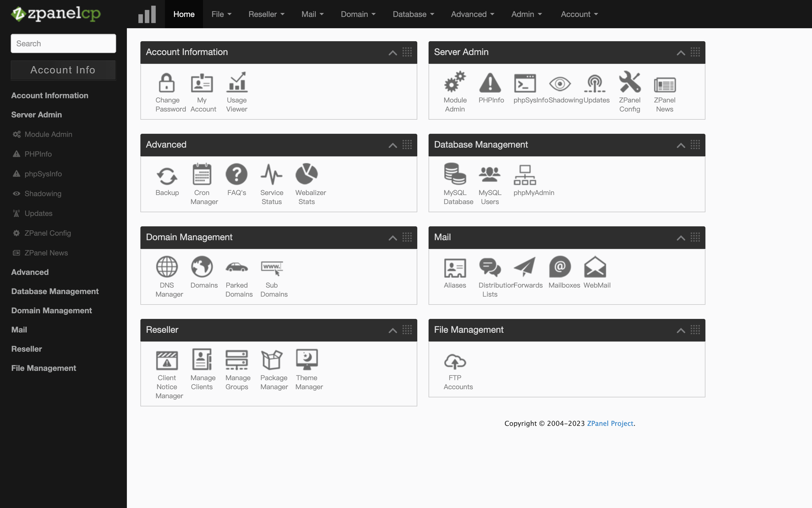The image size is (812, 508).
Task: Open the Parked Domains car icon
Action: (x=237, y=267)
